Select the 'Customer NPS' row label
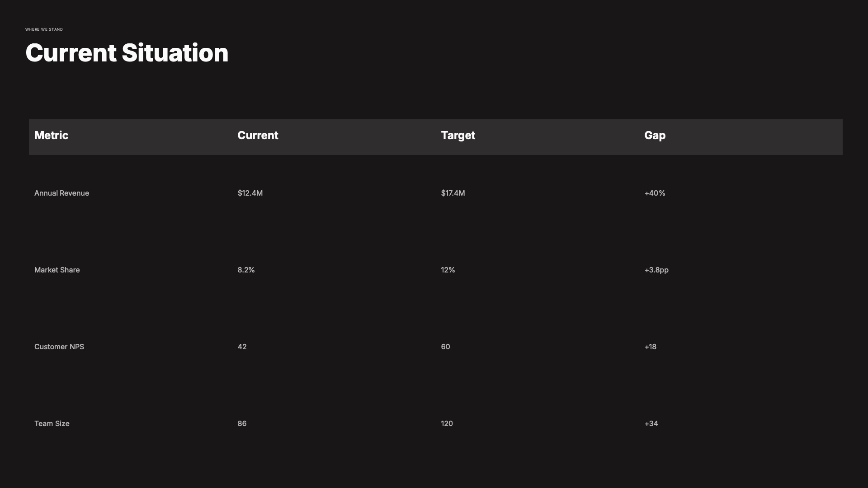The image size is (868, 488). pyautogui.click(x=59, y=347)
